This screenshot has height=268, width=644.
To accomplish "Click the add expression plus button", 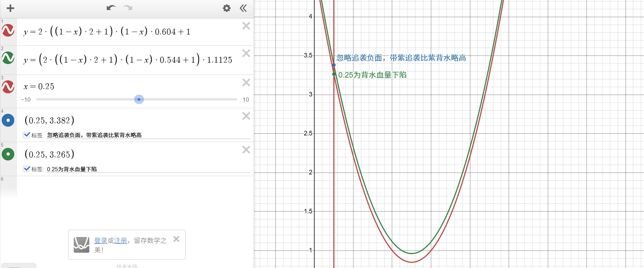I will pos(10,8).
